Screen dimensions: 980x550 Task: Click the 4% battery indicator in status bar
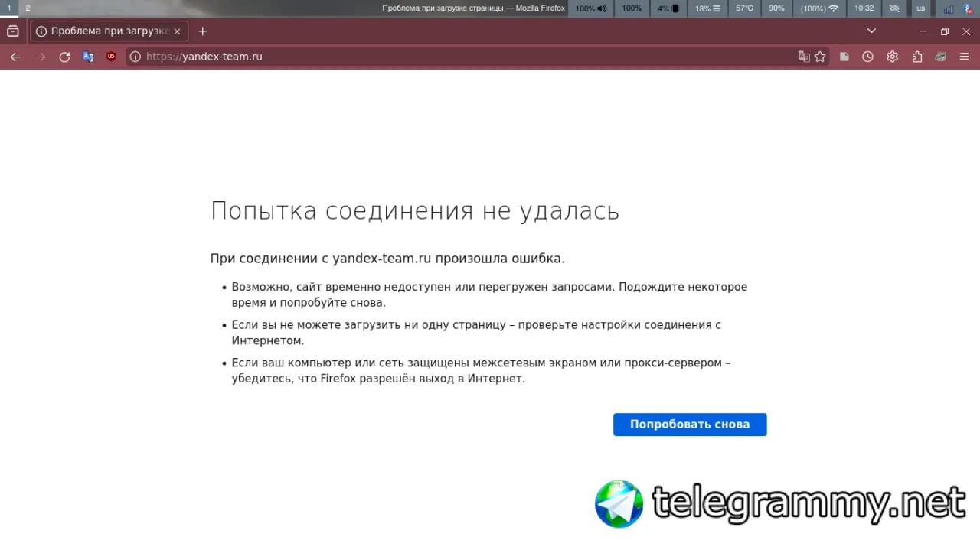(x=668, y=8)
